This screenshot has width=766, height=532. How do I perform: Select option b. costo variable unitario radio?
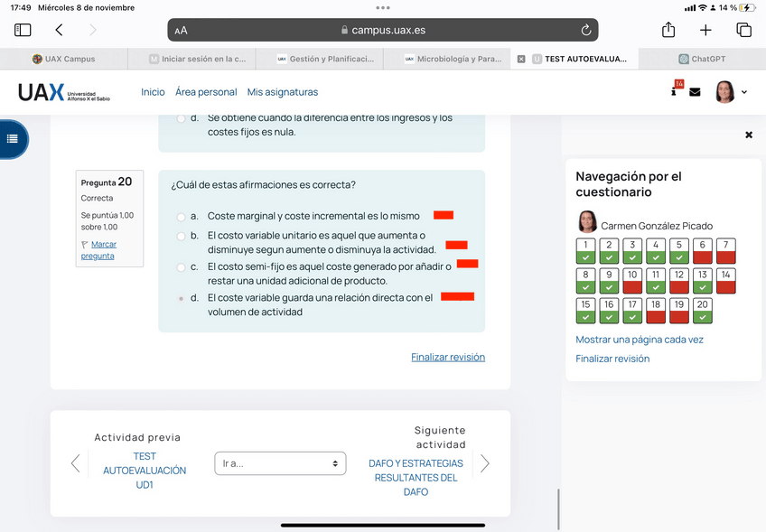[x=181, y=237]
